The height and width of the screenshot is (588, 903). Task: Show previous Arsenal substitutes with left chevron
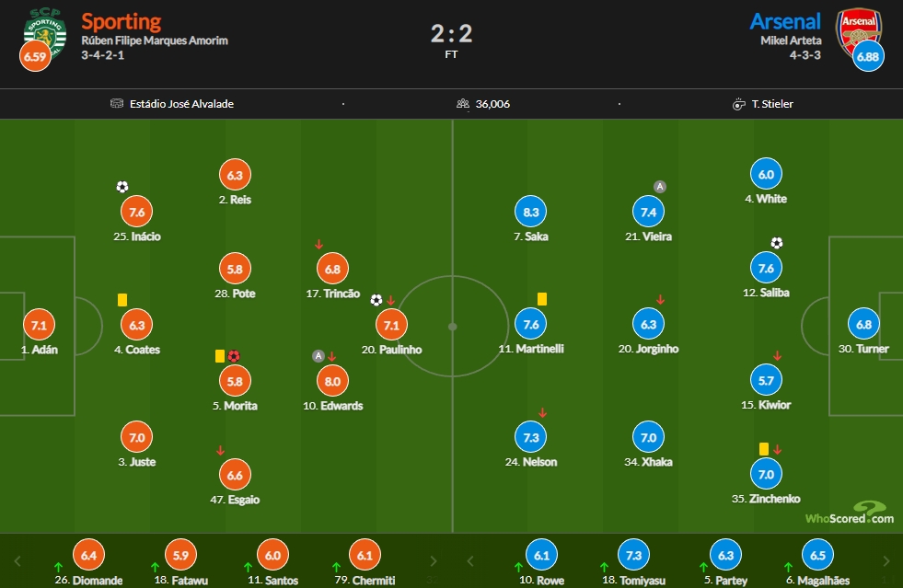470,561
